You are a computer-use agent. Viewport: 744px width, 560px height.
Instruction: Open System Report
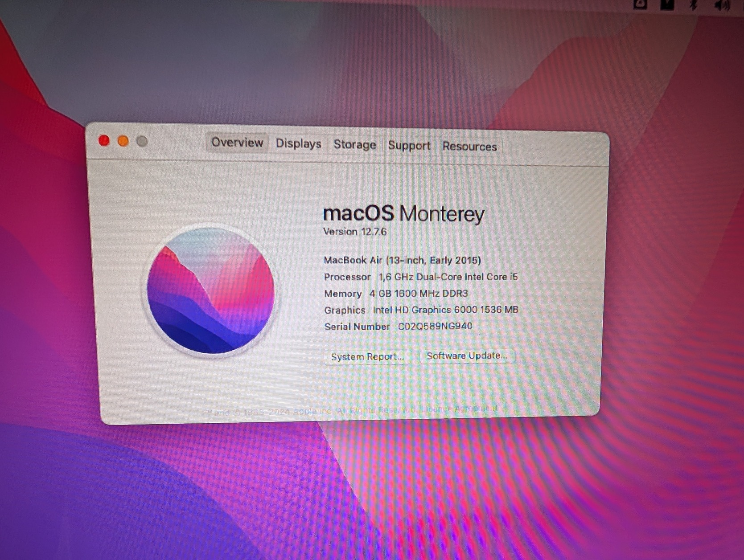click(367, 357)
